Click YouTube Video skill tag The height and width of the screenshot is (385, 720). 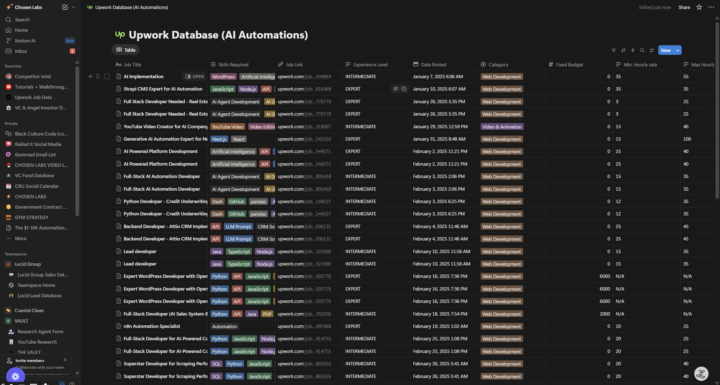point(228,127)
